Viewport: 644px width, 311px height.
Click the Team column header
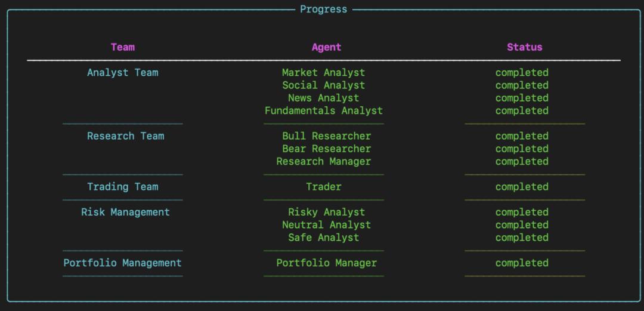(x=123, y=47)
